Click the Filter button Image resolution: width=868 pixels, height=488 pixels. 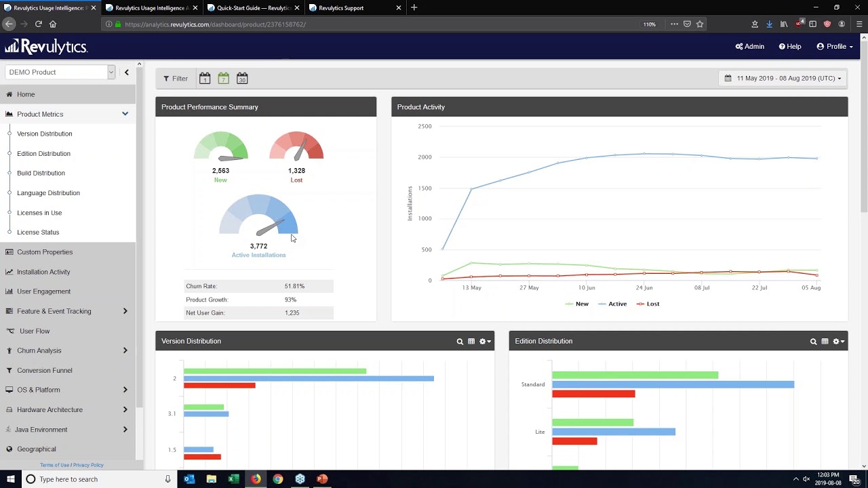tap(176, 79)
